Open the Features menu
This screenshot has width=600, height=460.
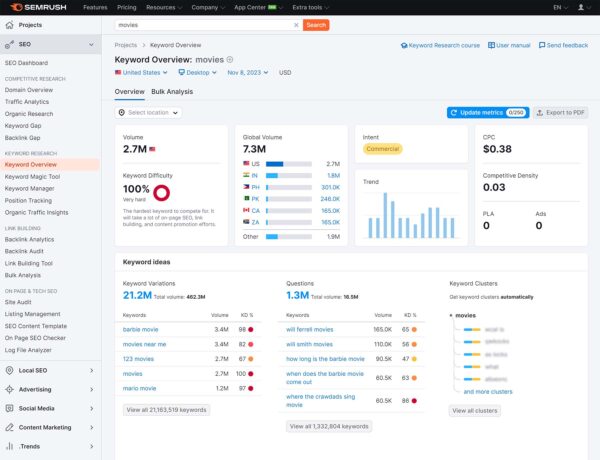point(95,7)
